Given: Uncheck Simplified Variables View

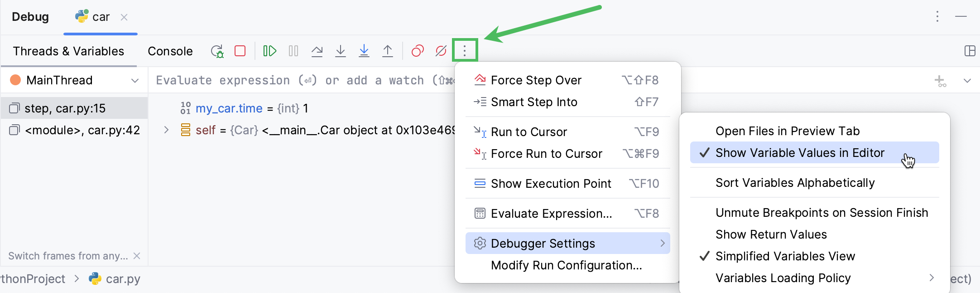Looking at the screenshot, I should pyautogui.click(x=785, y=256).
